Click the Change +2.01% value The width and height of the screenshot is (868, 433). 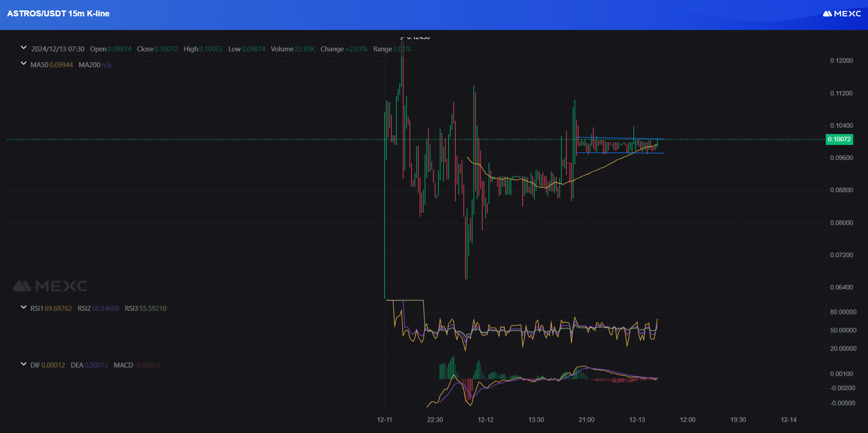click(344, 49)
